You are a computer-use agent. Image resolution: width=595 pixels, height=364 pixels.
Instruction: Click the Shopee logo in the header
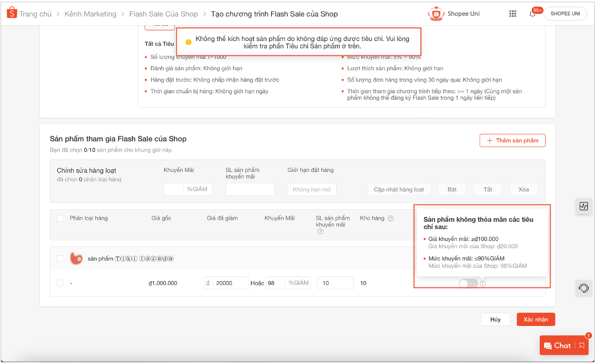(11, 13)
